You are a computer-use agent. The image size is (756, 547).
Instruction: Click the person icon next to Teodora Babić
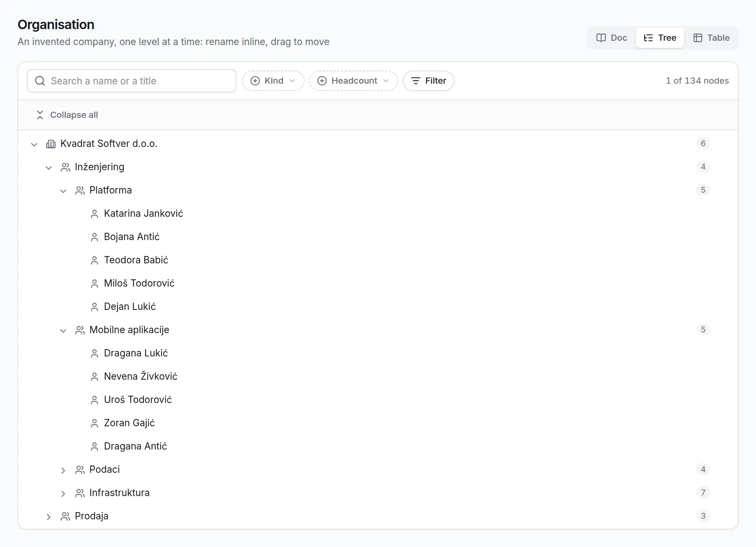[94, 260]
